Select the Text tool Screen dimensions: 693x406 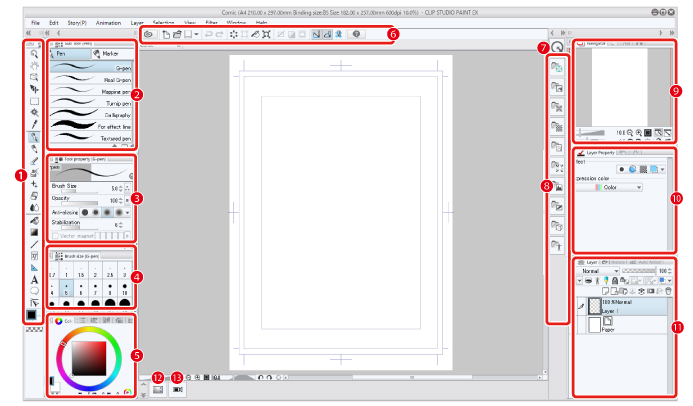tap(34, 280)
